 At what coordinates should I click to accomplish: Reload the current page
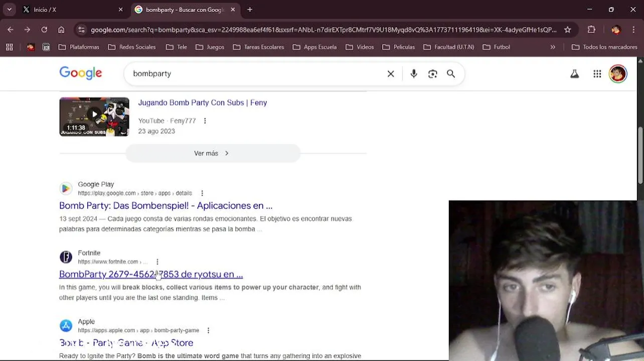44,30
